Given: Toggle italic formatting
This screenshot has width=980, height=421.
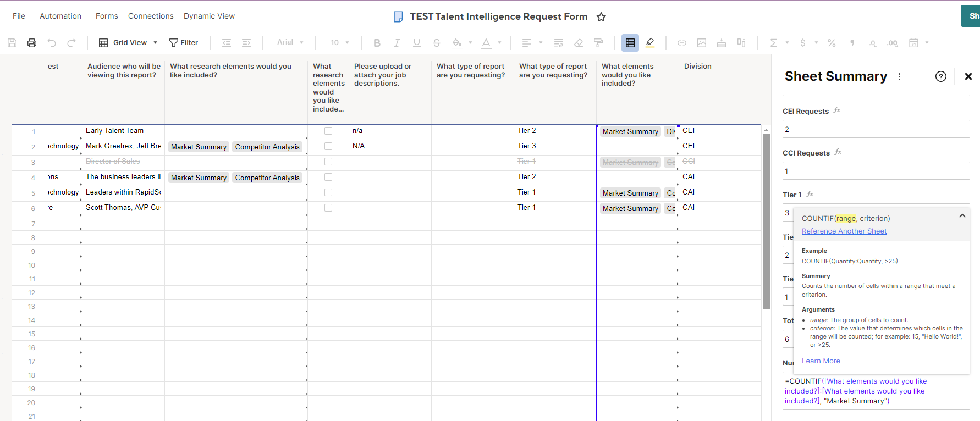Looking at the screenshot, I should pos(397,43).
